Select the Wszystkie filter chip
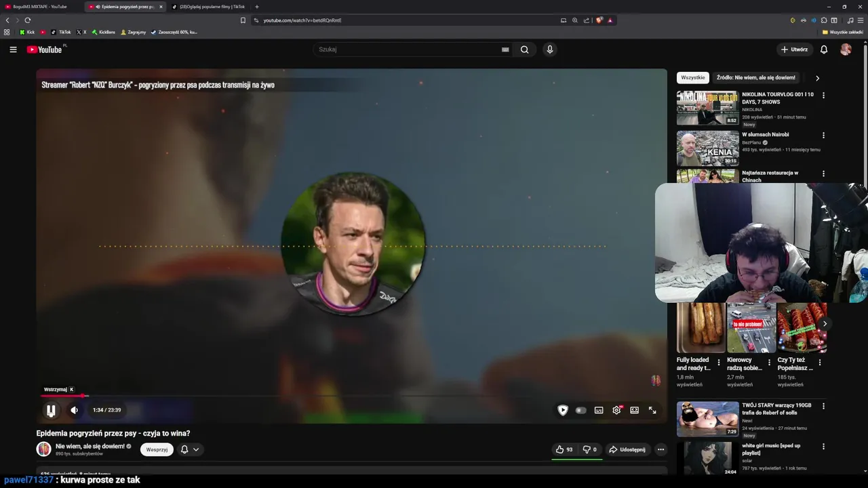 click(x=693, y=78)
